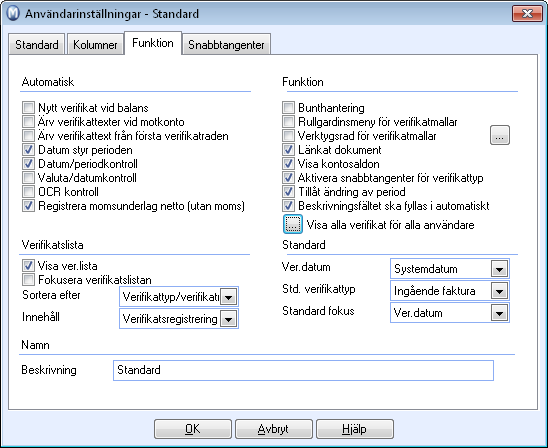Check the OCR kontroll box
The height and width of the screenshot is (448, 548).
coord(28,192)
